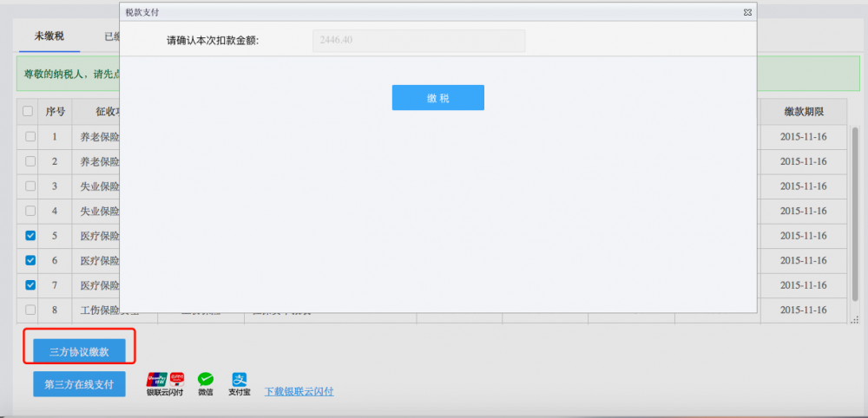The image size is (868, 418).
Task: Check the checkbox for row 3
Action: [30, 186]
